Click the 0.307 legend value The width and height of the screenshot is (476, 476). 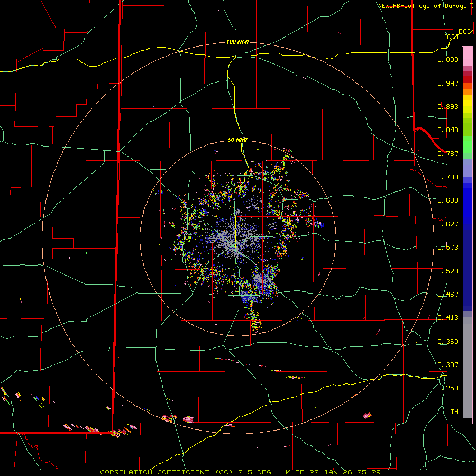448,365
